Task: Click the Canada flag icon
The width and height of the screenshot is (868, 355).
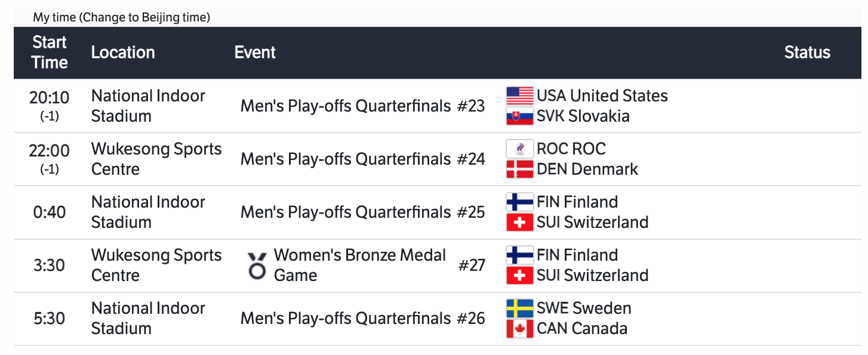Action: click(519, 329)
